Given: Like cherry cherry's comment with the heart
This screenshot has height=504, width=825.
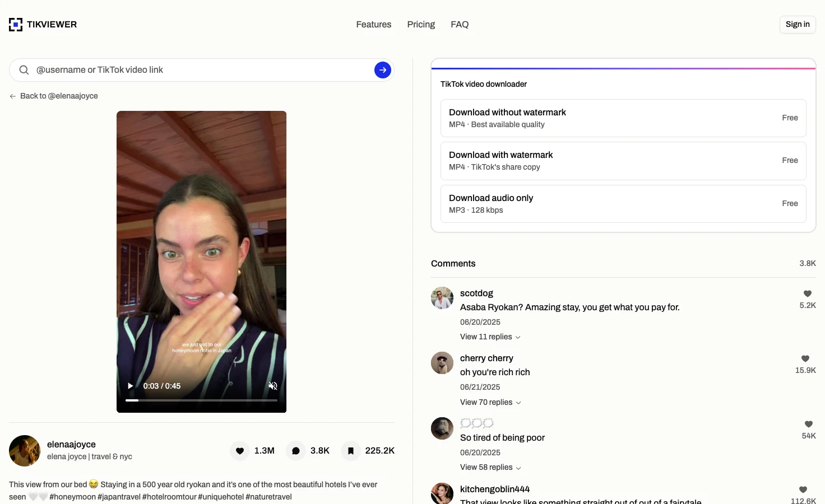Looking at the screenshot, I should 805,358.
